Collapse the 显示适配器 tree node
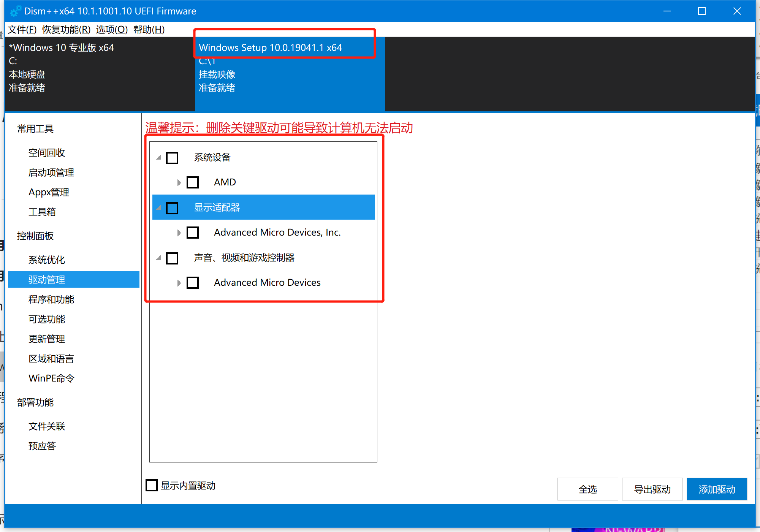This screenshot has height=532, width=760. (x=159, y=207)
